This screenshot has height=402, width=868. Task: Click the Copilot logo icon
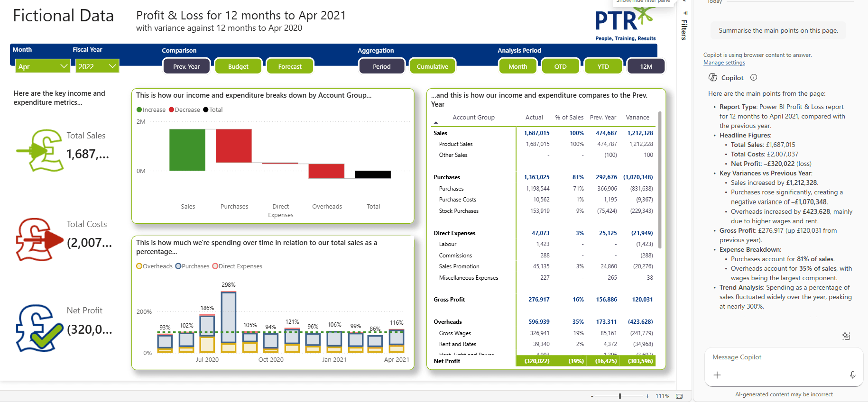click(712, 78)
